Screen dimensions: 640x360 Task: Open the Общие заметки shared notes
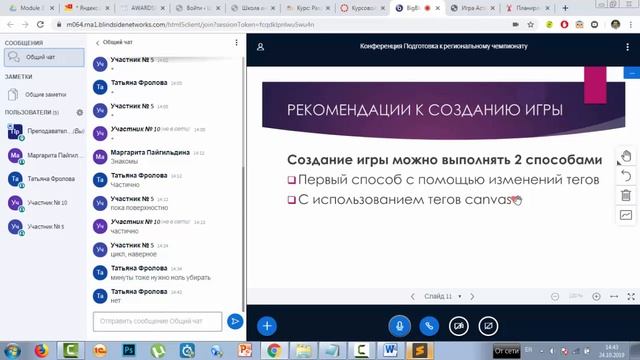coord(44,95)
